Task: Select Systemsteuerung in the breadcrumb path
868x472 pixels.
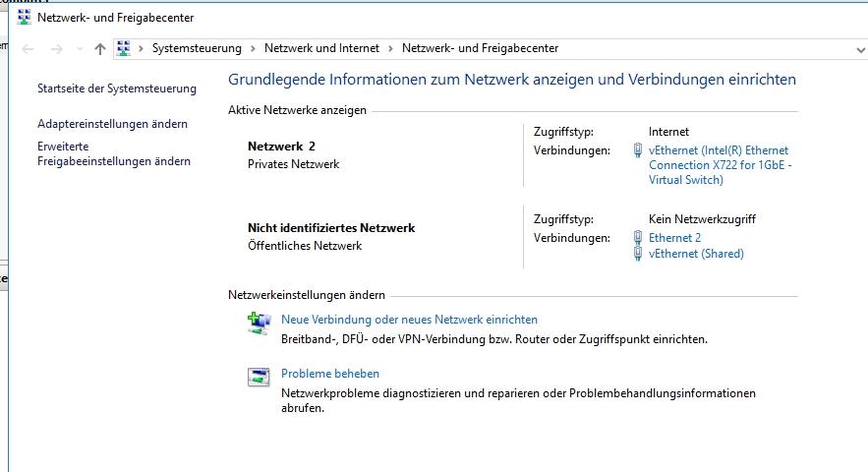Action: [197, 48]
